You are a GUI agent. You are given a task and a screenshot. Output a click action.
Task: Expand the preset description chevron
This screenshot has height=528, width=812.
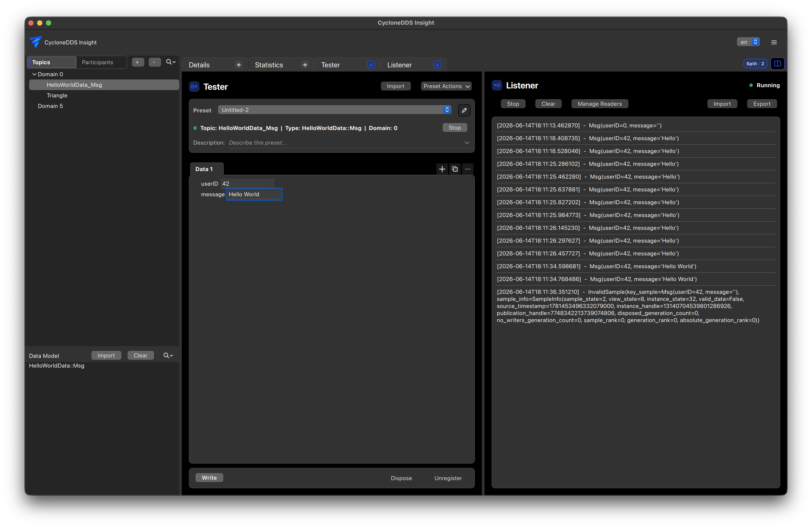466,143
